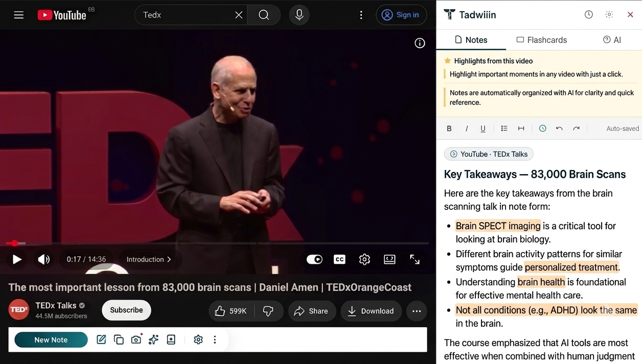Like the video with 599K likes
The width and height of the screenshot is (642, 364).
coord(231,311)
